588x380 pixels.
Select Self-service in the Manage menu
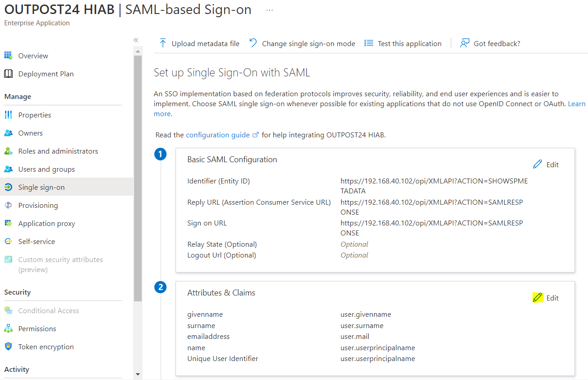37,241
